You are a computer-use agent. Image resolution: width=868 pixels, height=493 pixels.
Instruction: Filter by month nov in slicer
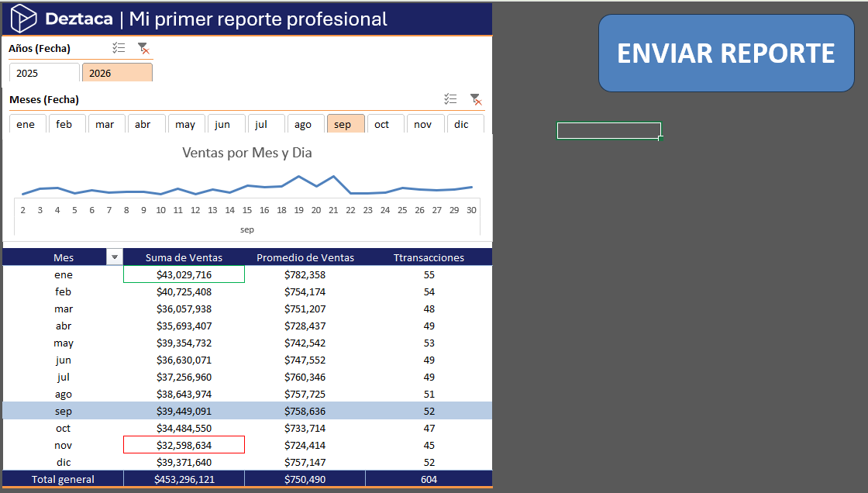pos(425,124)
